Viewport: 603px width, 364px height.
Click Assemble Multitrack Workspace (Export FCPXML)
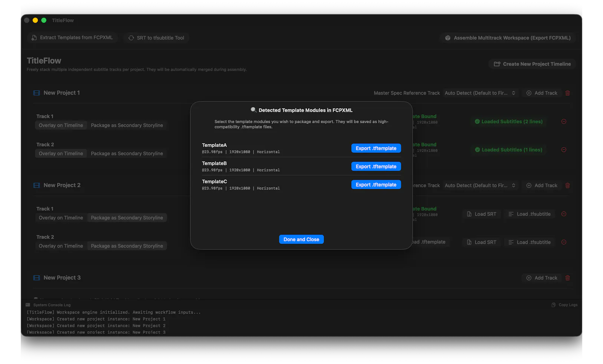pos(508,38)
